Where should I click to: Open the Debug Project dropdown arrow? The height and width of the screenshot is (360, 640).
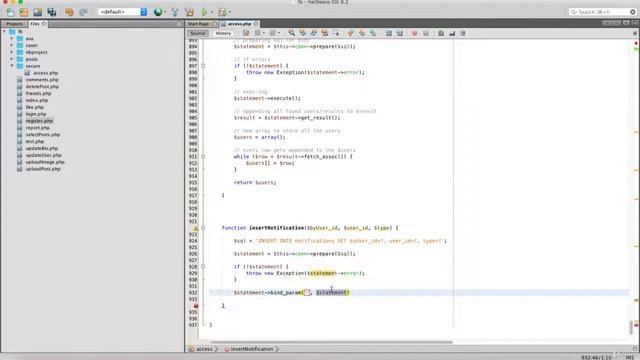pyautogui.click(x=230, y=12)
